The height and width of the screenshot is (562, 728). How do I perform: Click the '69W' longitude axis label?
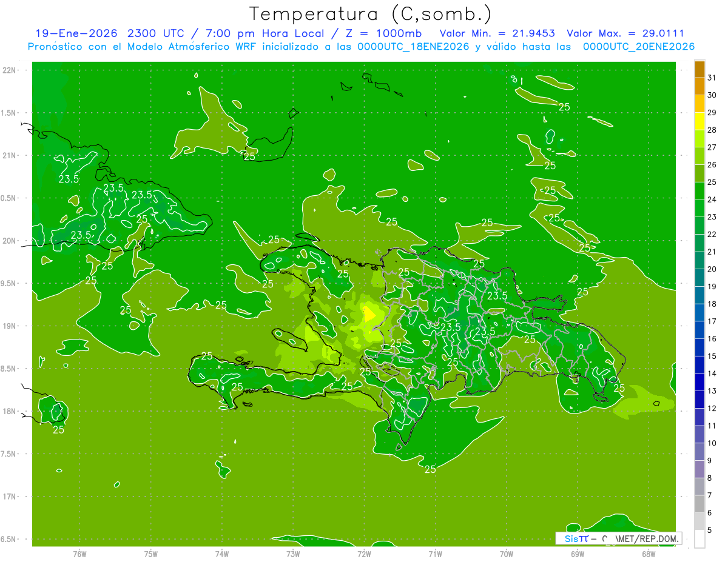[x=578, y=554]
